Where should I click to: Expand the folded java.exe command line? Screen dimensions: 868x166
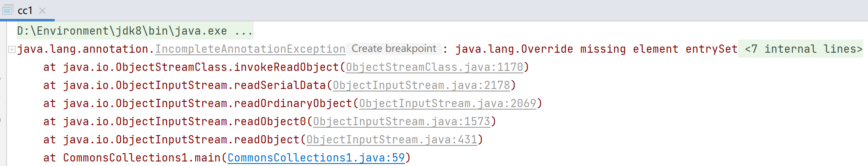[243, 31]
